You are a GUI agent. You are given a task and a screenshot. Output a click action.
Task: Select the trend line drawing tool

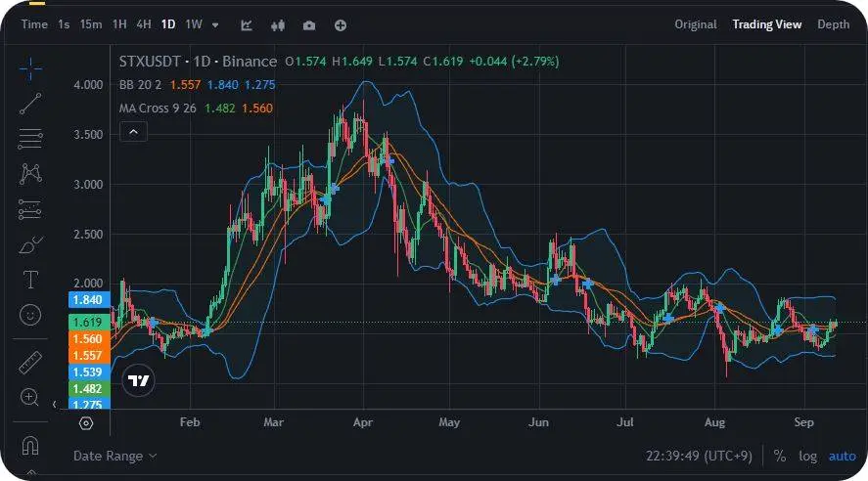(30, 104)
